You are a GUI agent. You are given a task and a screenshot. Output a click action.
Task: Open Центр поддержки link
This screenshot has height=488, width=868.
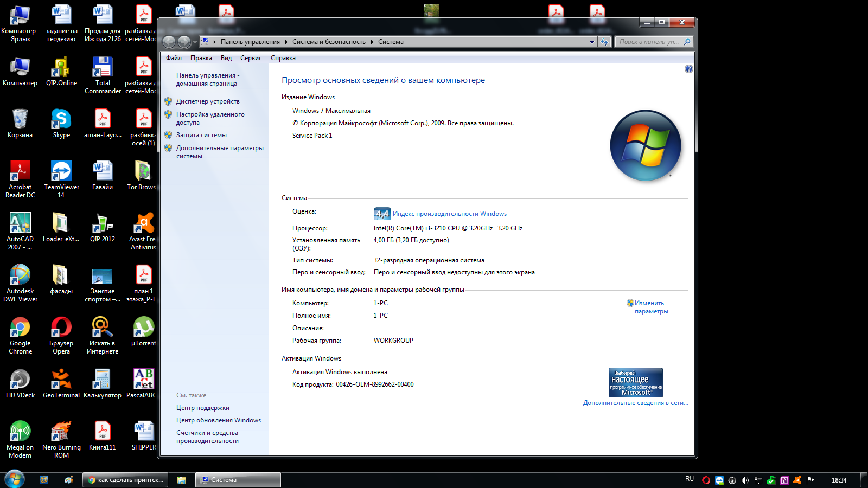[203, 408]
